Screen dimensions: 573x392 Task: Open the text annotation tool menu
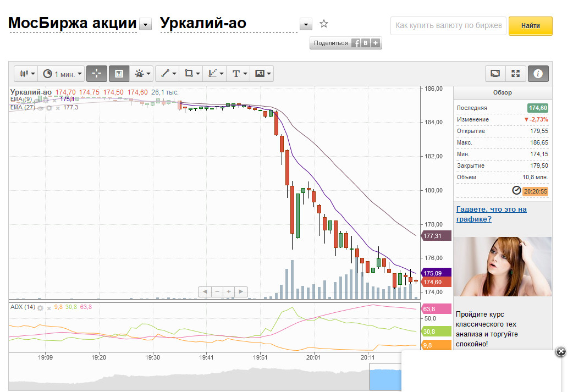pos(239,74)
